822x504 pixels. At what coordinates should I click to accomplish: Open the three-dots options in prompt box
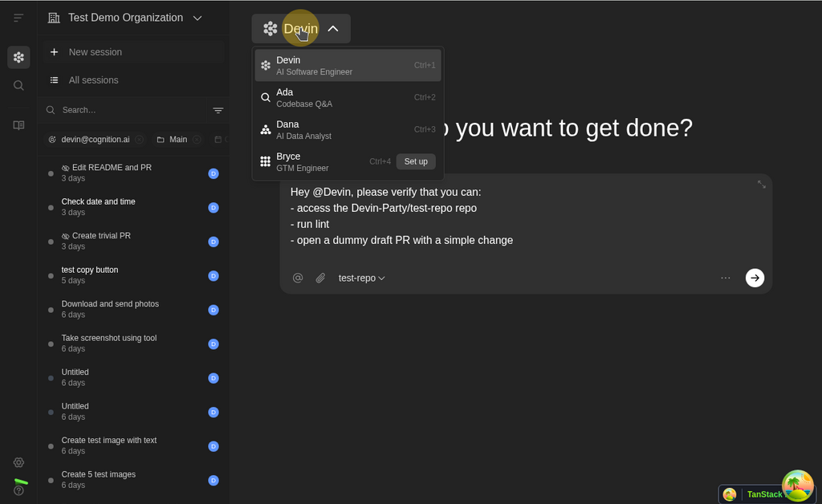[x=726, y=278]
